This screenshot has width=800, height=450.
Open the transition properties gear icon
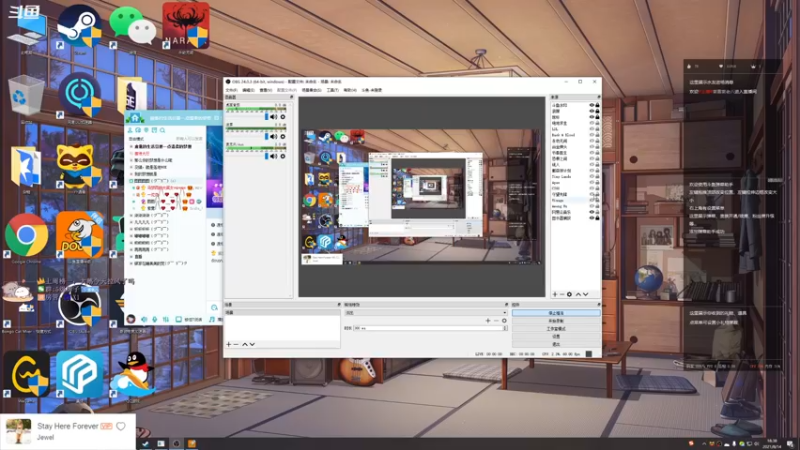click(x=504, y=321)
